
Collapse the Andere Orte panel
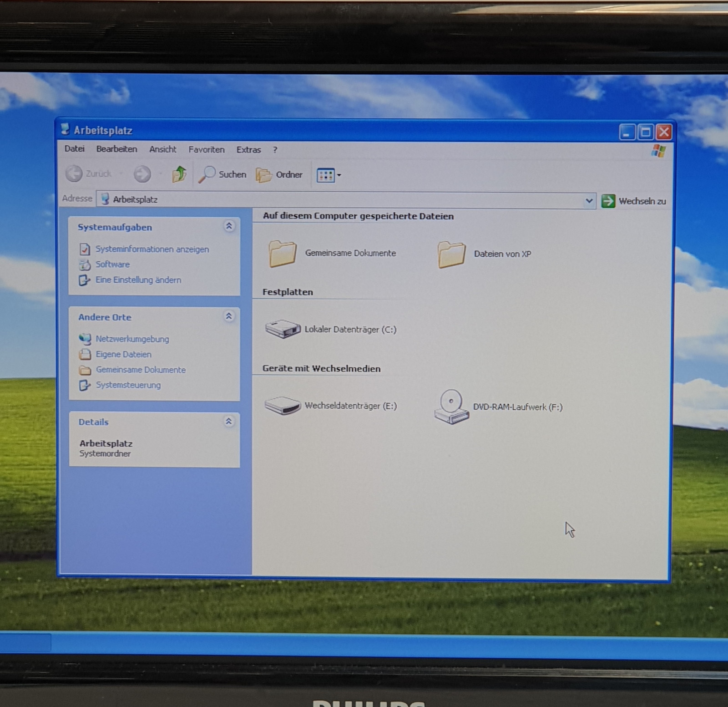(x=229, y=316)
